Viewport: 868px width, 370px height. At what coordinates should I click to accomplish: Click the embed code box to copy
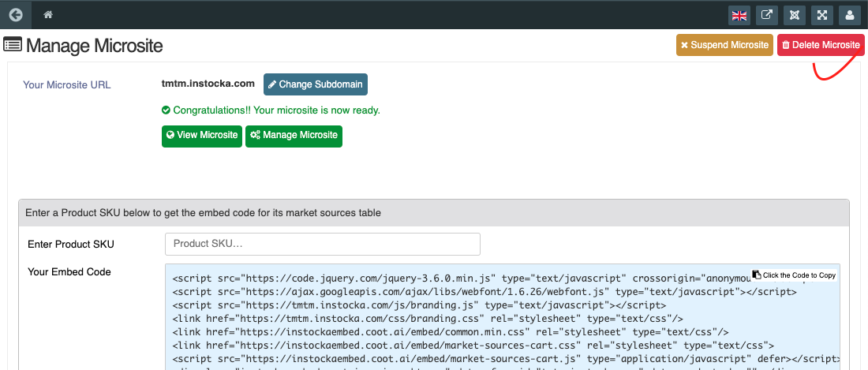click(x=503, y=317)
